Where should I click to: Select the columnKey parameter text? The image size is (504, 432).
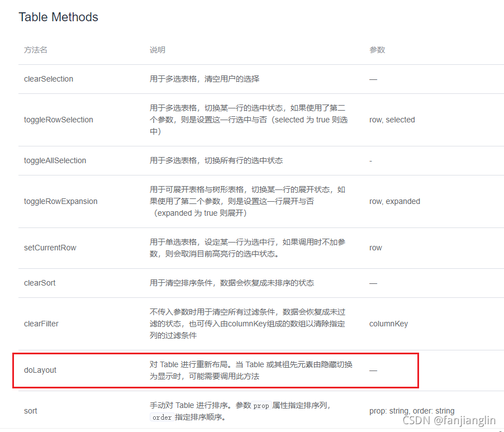click(388, 324)
